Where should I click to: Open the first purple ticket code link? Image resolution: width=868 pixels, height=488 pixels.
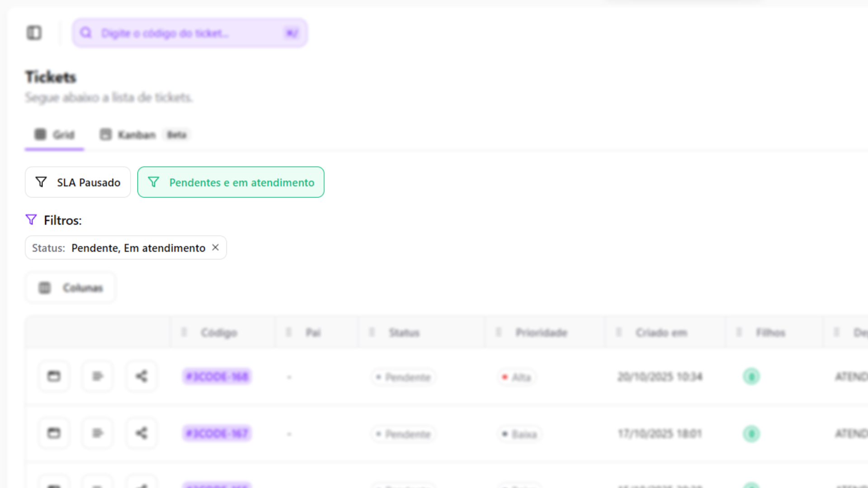[x=217, y=376]
